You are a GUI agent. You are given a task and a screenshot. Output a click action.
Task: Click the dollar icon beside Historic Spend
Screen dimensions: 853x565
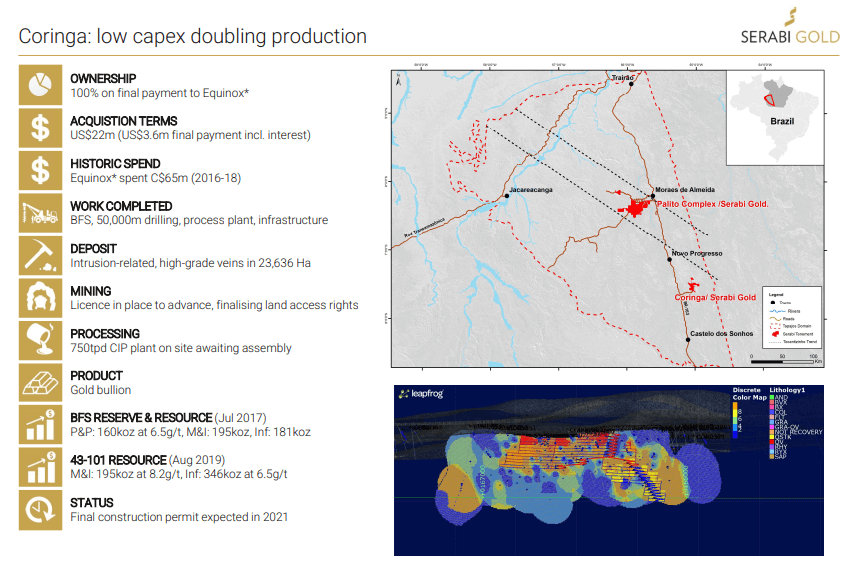point(40,170)
